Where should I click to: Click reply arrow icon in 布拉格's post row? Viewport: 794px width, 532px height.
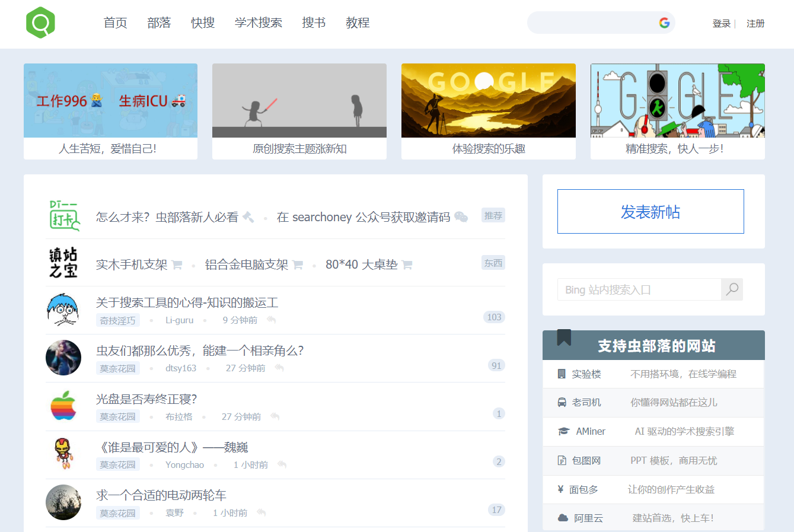pos(275,416)
